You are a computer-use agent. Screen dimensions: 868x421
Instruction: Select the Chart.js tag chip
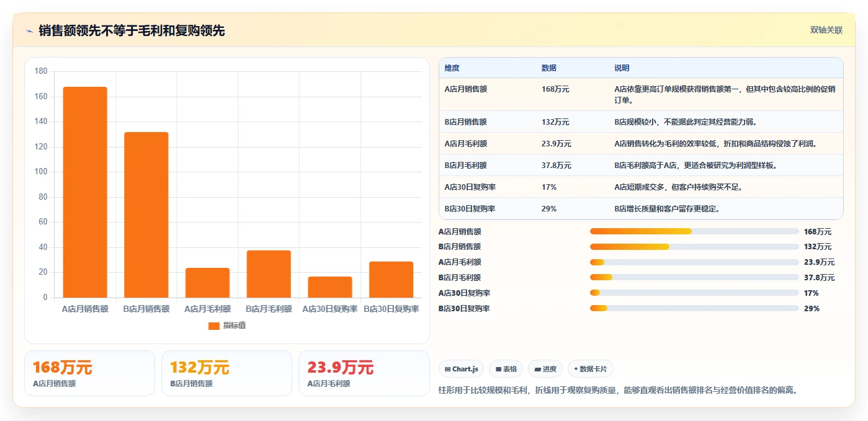[462, 369]
